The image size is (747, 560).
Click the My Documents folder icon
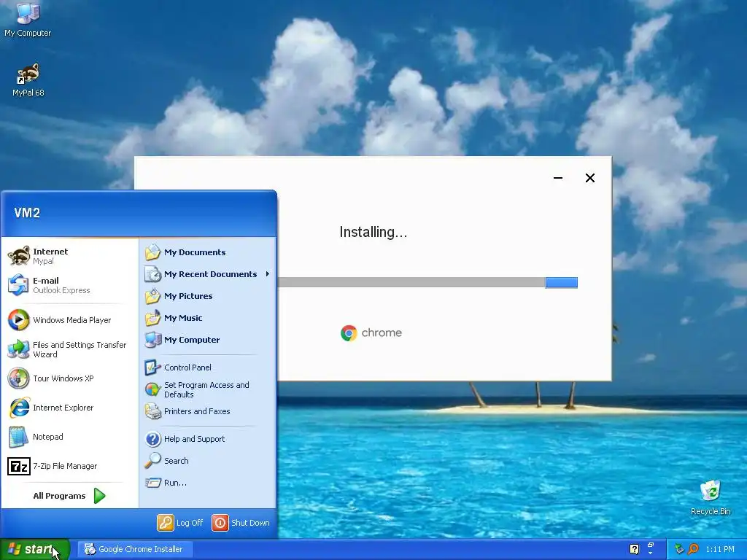(153, 252)
